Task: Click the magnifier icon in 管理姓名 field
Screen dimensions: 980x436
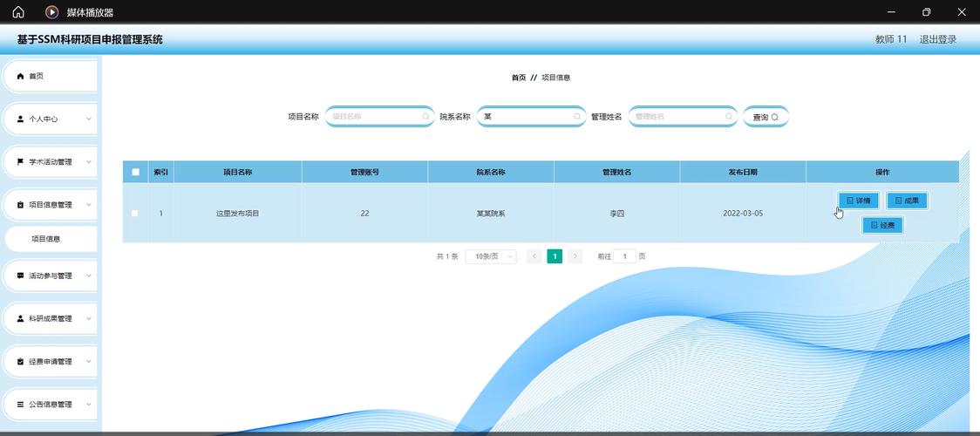Action: [x=729, y=116]
